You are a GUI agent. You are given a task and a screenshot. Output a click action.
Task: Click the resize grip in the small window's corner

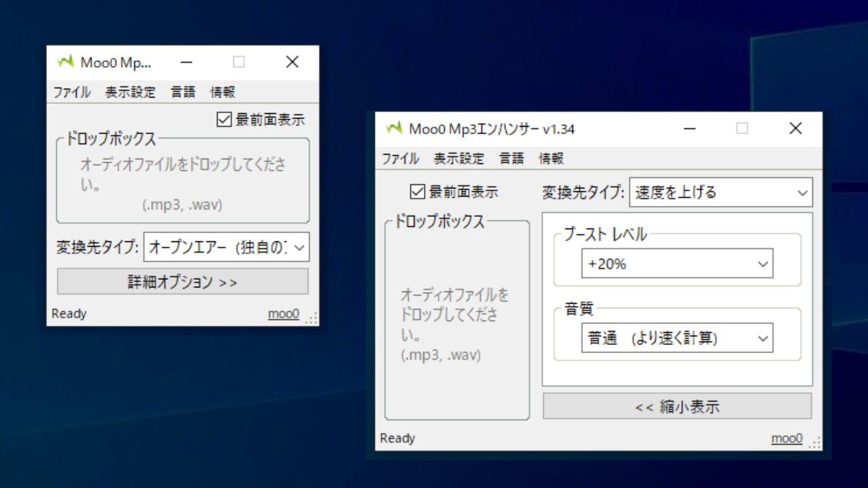pyautogui.click(x=311, y=319)
